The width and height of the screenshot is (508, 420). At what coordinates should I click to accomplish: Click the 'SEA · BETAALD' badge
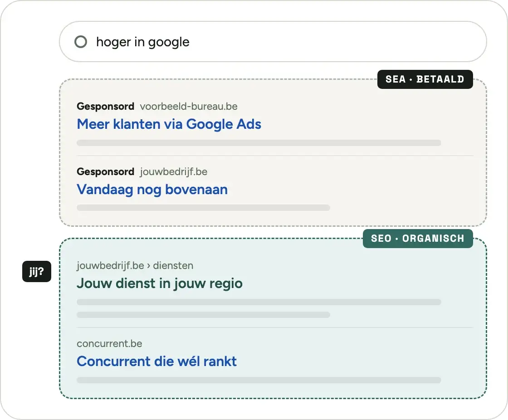[425, 79]
